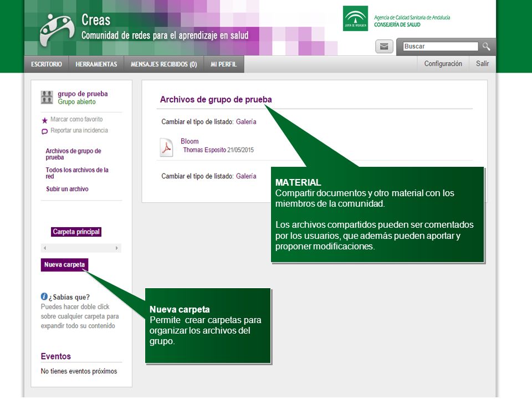532x399 pixels.
Task: Click the magnifying glass search icon
Action: point(486,47)
